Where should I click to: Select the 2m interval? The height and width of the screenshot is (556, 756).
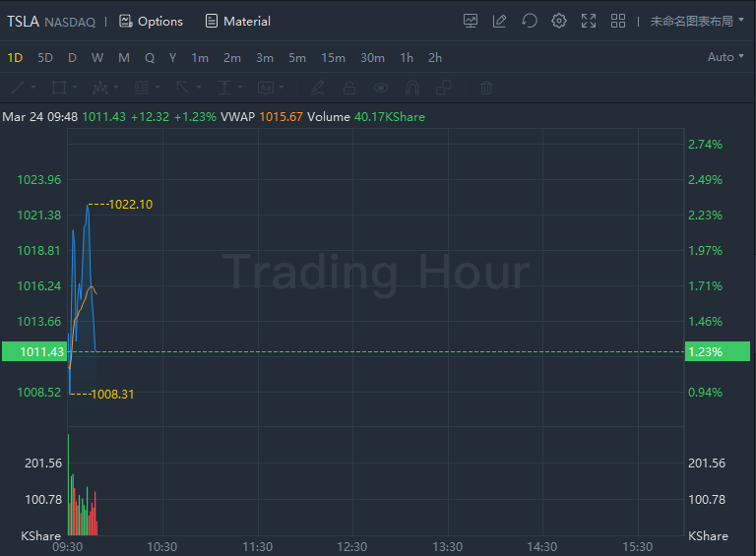click(x=232, y=58)
